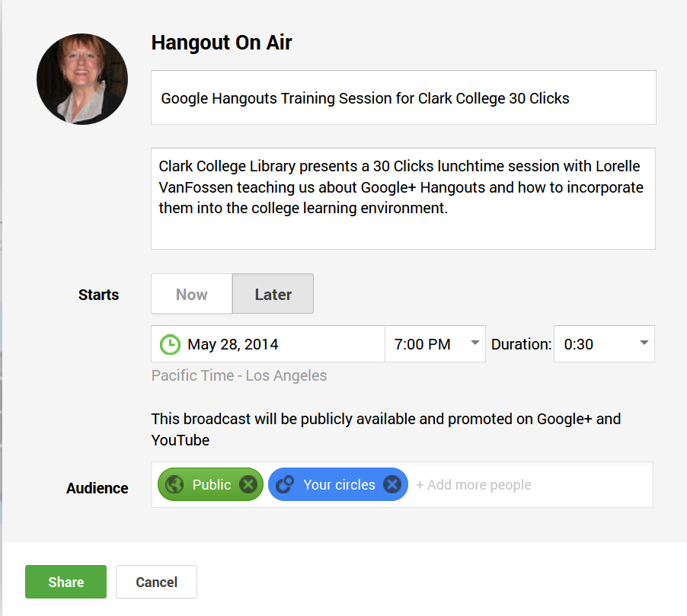Image resolution: width=687 pixels, height=616 pixels.
Task: Expand the Duration dropdown arrow beside 0:30
Action: (x=644, y=343)
